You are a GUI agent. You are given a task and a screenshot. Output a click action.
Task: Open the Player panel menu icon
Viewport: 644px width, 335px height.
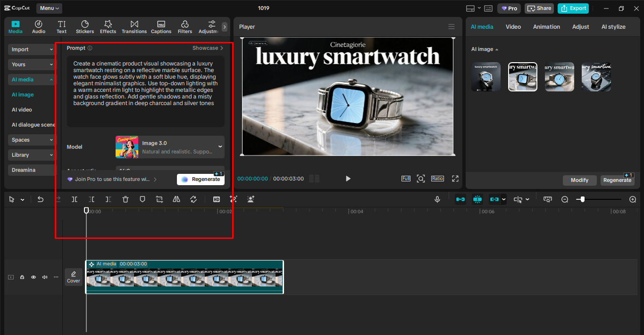pos(452,27)
